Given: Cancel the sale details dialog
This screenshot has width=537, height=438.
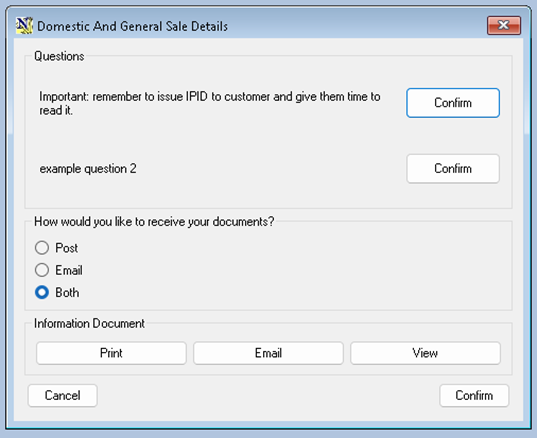Looking at the screenshot, I should 63,396.
